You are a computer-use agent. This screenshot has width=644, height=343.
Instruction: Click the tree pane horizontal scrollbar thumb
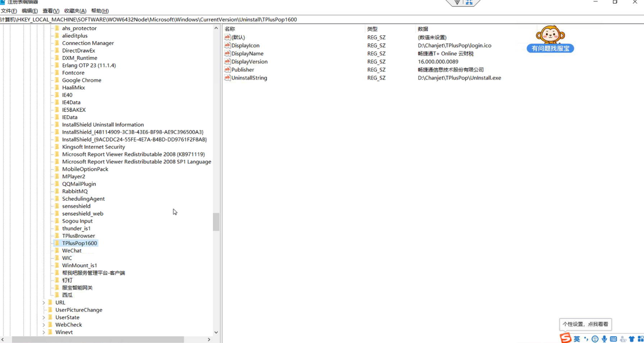(x=98, y=339)
